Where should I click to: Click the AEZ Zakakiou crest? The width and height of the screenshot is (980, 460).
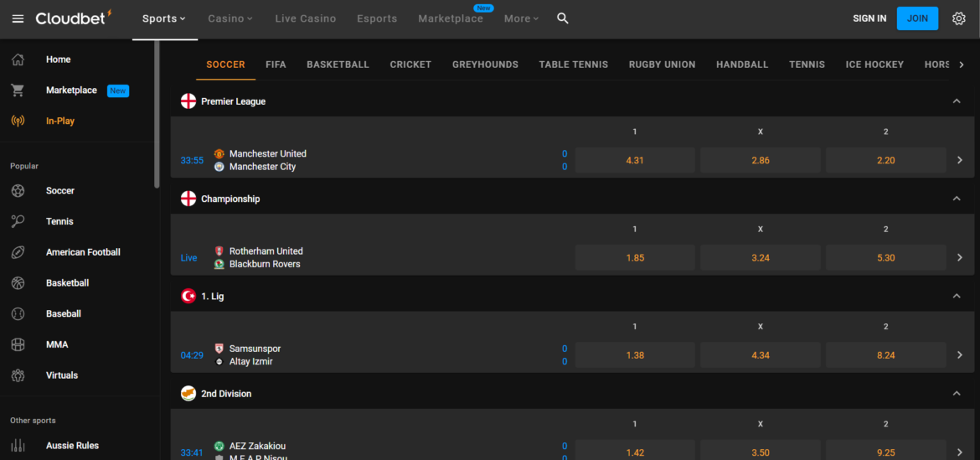pyautogui.click(x=219, y=447)
